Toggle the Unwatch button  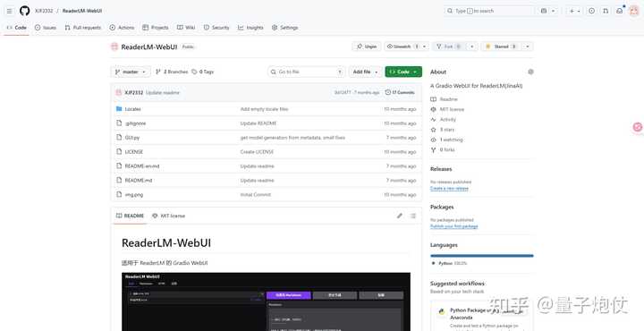tap(402, 47)
